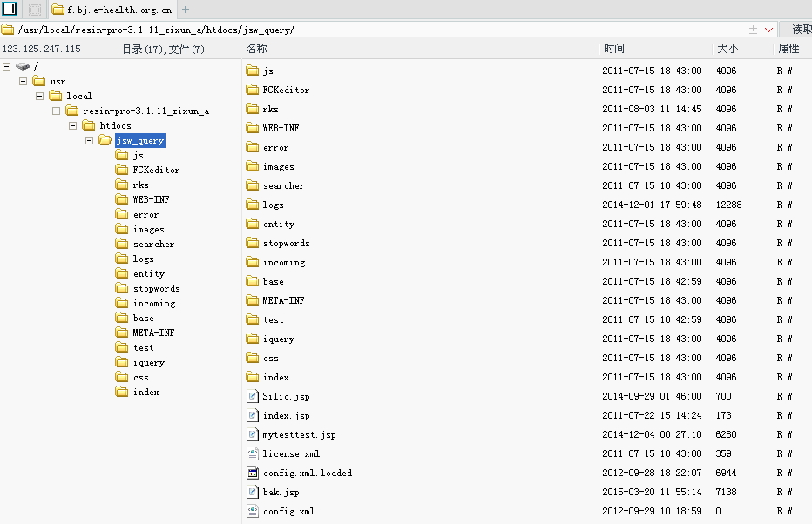
Task: Click the 6944 size value
Action: (x=726, y=473)
